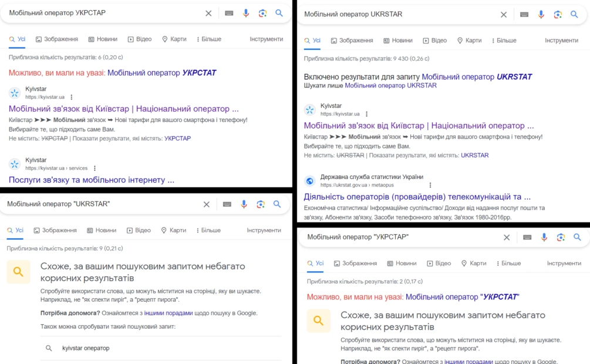Open 'Діяльність операторів (провайдерів) телекомунікацій' result

[417, 197]
